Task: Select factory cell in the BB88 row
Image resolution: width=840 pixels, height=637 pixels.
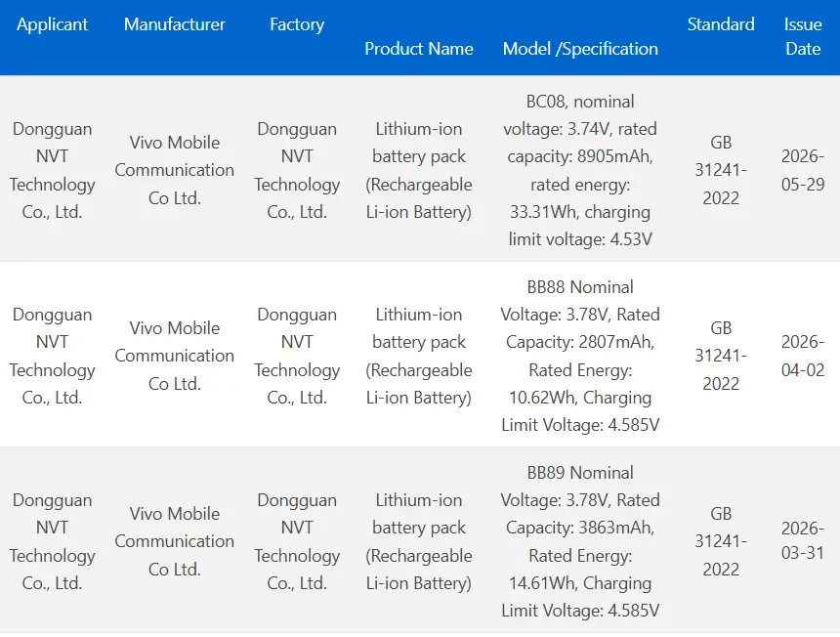Action: click(x=297, y=356)
